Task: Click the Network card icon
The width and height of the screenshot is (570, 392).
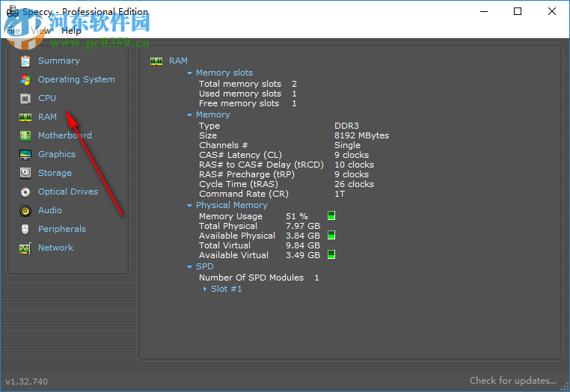Action: coord(25,248)
